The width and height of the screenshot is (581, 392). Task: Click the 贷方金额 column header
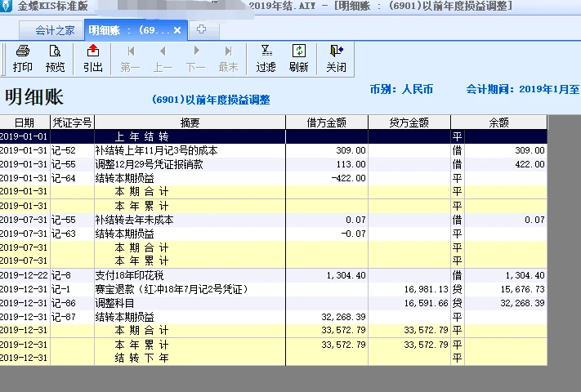pos(409,122)
